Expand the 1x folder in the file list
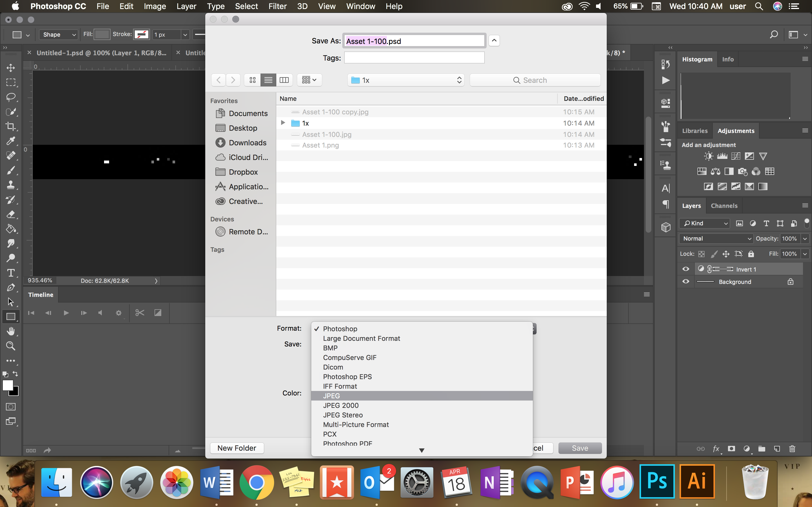The width and height of the screenshot is (812, 507). [x=283, y=123]
